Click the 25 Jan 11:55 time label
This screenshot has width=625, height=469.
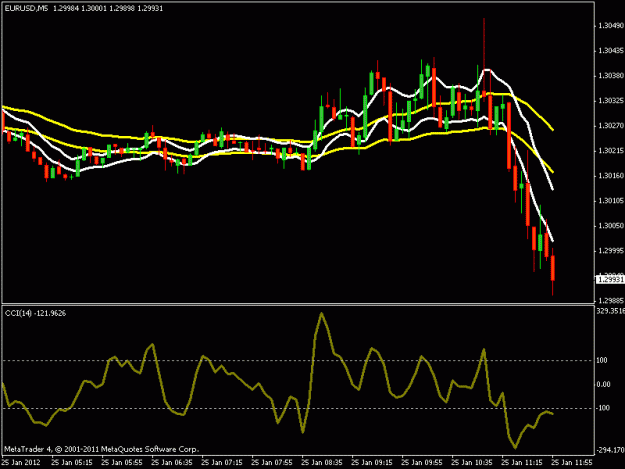(x=572, y=463)
